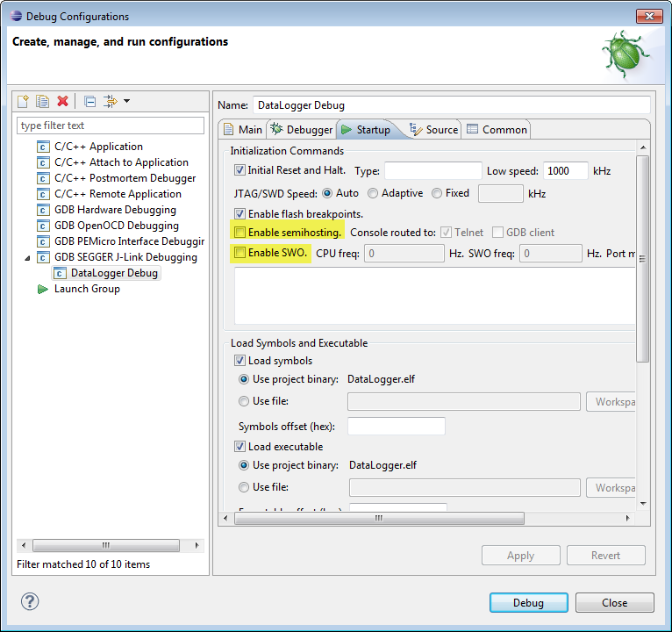Select the Launch Group item
672x632 pixels.
(87, 289)
